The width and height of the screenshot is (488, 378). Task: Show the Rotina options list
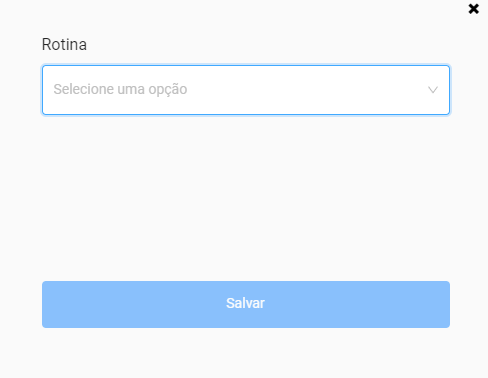[246, 90]
